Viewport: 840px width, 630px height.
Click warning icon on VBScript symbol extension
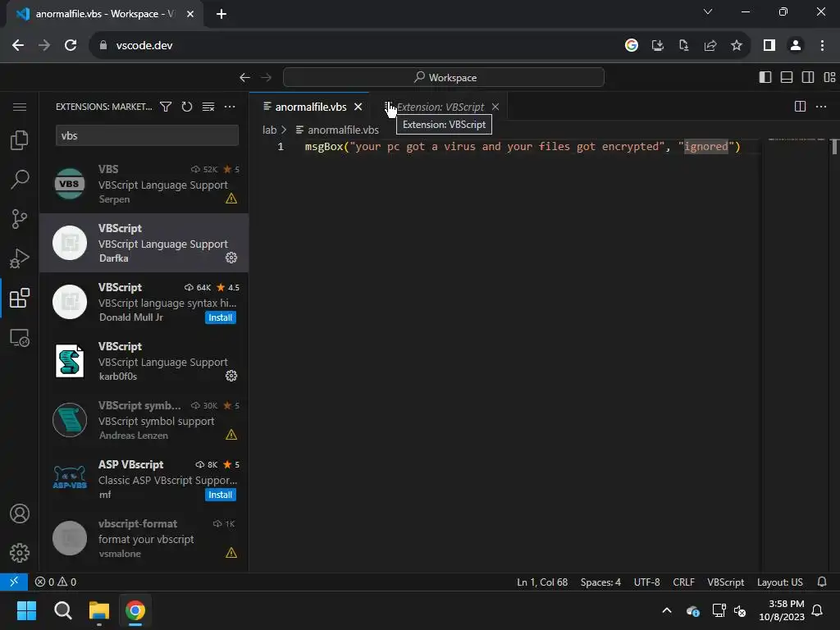coord(231,435)
